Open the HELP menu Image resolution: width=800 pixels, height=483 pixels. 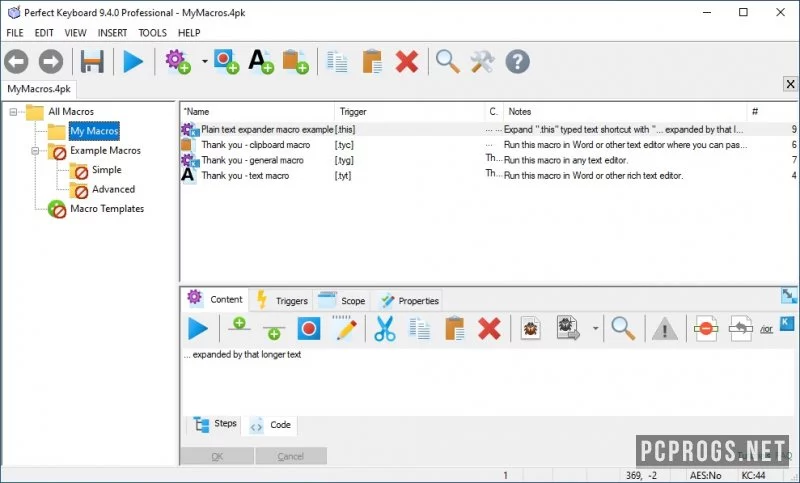189,33
